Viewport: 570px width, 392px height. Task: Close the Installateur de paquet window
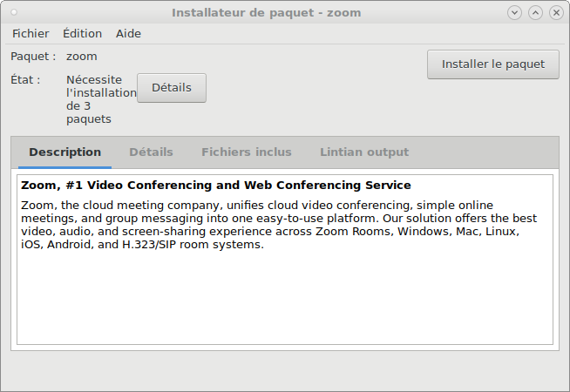(556, 13)
